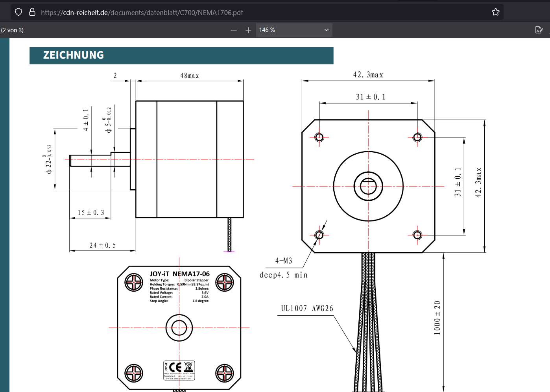The image size is (550, 392).
Task: Click the "UL1007 AWG26" wire label
Action: (307, 309)
